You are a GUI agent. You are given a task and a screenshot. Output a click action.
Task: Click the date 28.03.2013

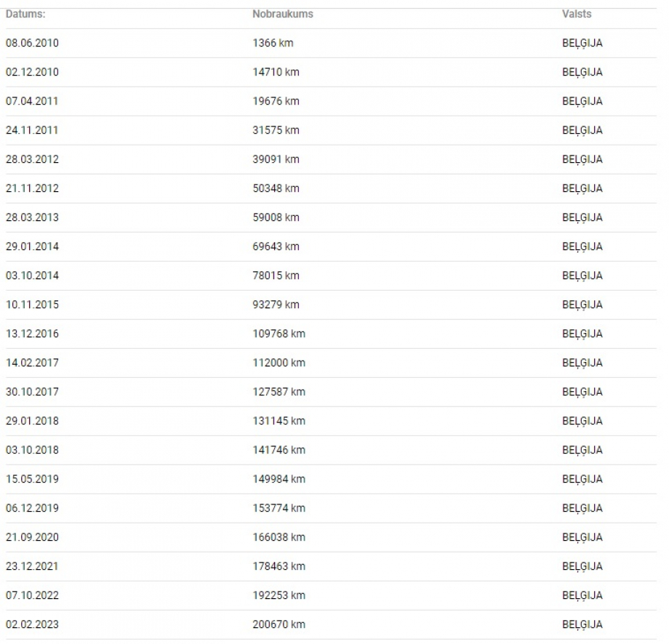click(32, 217)
